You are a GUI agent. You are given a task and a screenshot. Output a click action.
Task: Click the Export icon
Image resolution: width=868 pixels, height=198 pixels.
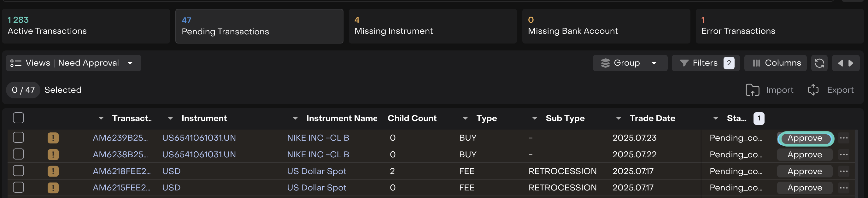pos(813,90)
